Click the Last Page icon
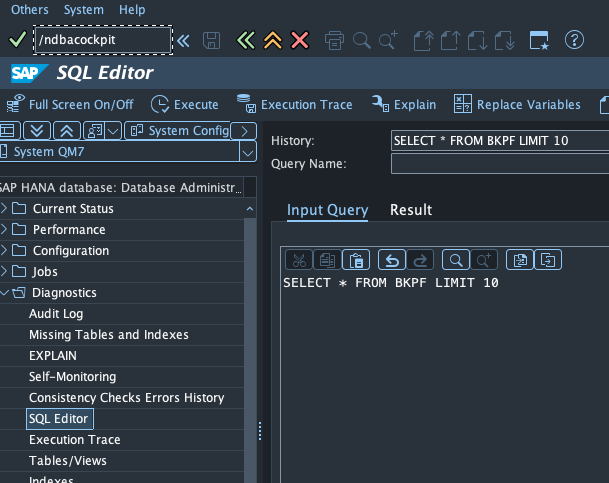This screenshot has width=609, height=483. point(505,40)
